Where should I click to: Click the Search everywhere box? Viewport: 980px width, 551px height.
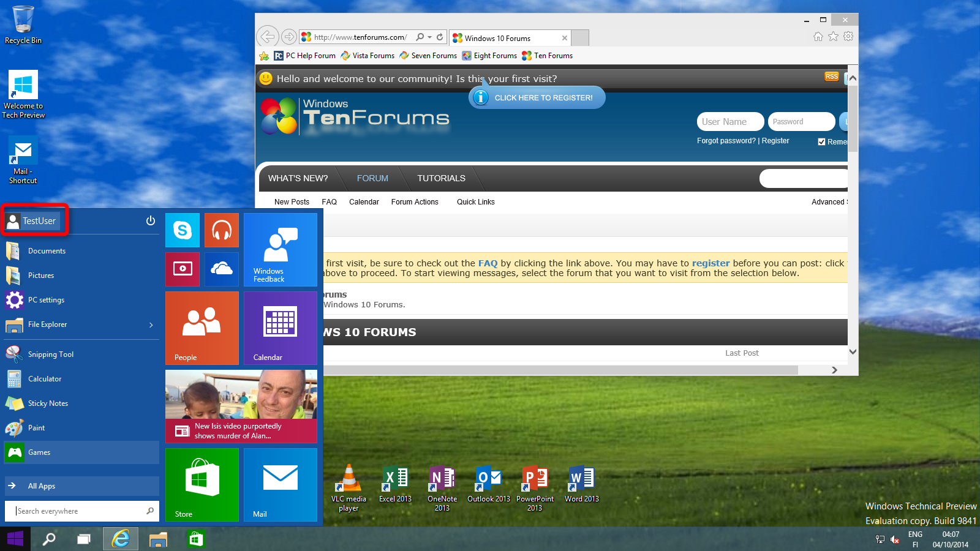(x=81, y=511)
